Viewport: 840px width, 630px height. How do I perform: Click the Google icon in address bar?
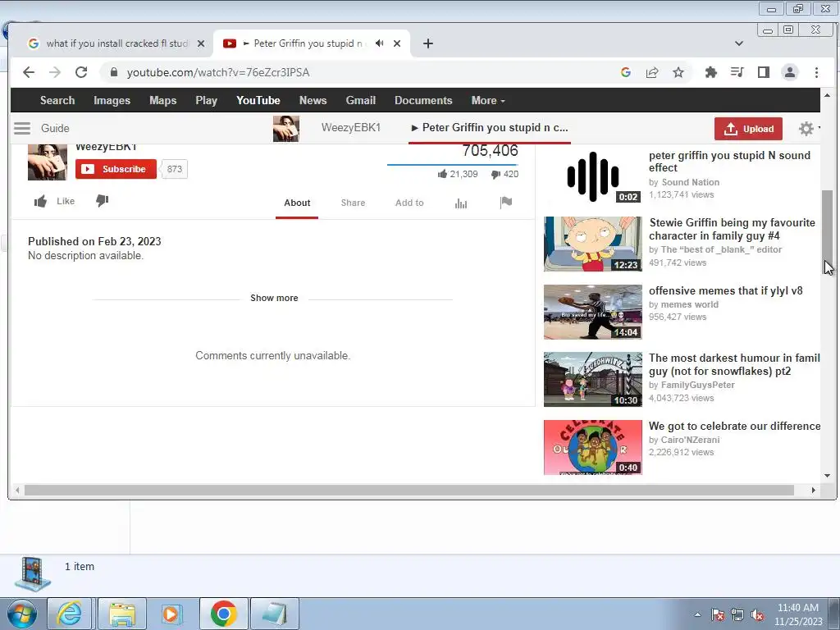point(625,72)
